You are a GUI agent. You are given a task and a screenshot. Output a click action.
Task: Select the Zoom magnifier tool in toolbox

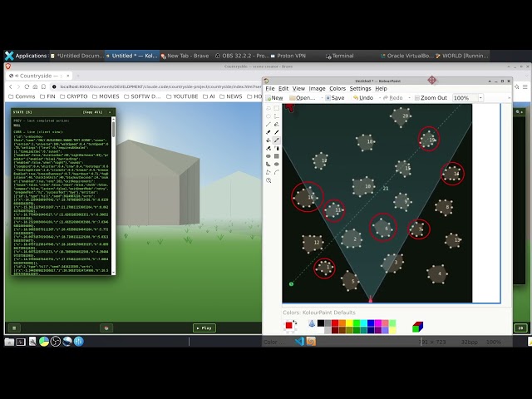coord(268,180)
